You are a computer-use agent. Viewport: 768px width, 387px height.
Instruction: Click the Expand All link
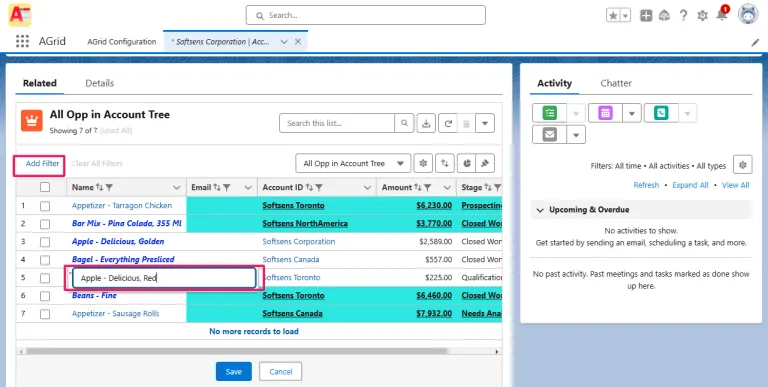click(690, 185)
